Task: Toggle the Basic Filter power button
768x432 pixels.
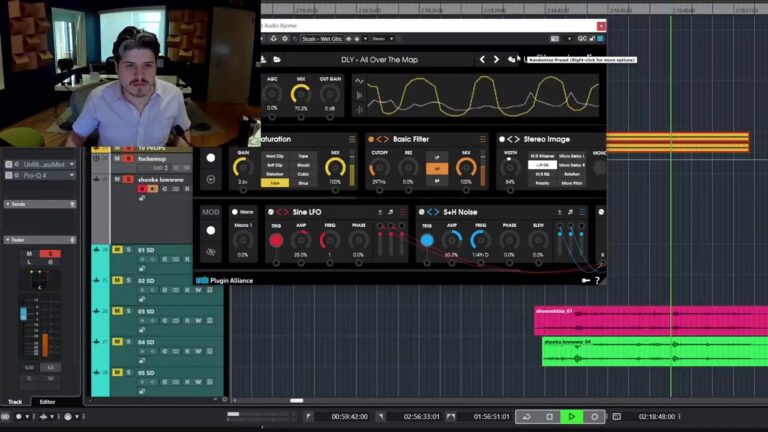Action: 372,139
